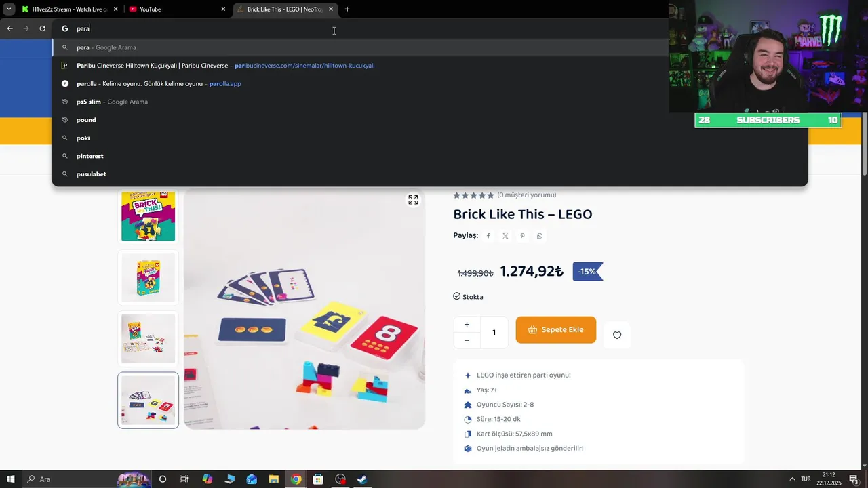
Task: Select the 'ps5 slim' history suggestion
Action: (430, 102)
